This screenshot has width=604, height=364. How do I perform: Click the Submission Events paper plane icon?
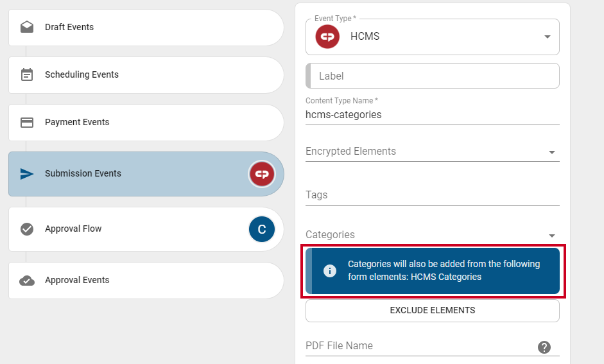[26, 174]
